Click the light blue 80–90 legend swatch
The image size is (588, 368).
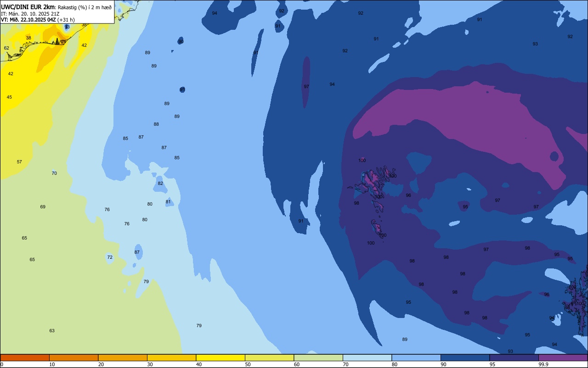[x=416, y=357]
